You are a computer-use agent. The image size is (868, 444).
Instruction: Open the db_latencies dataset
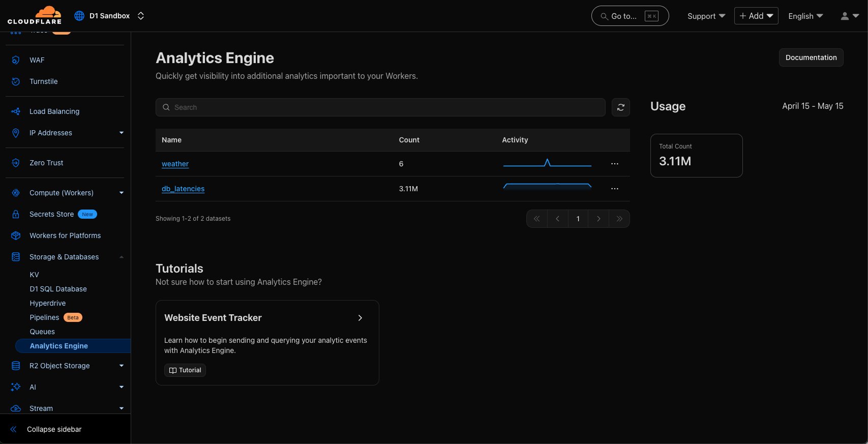pos(183,189)
